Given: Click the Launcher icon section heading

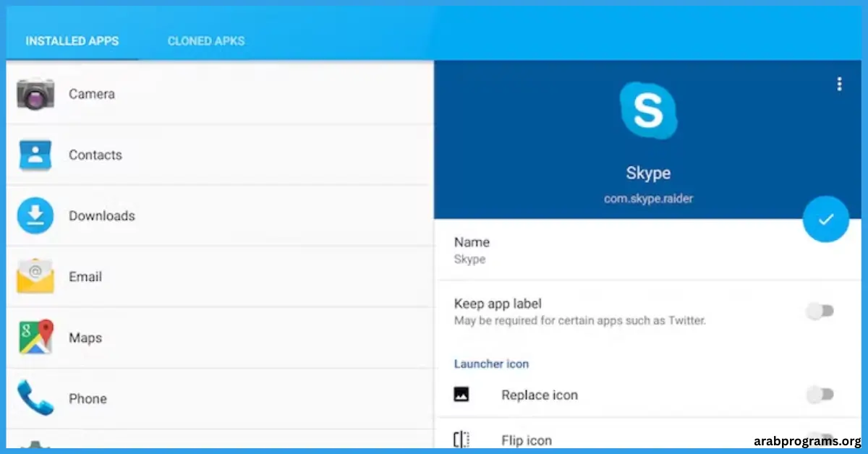Looking at the screenshot, I should [x=491, y=364].
